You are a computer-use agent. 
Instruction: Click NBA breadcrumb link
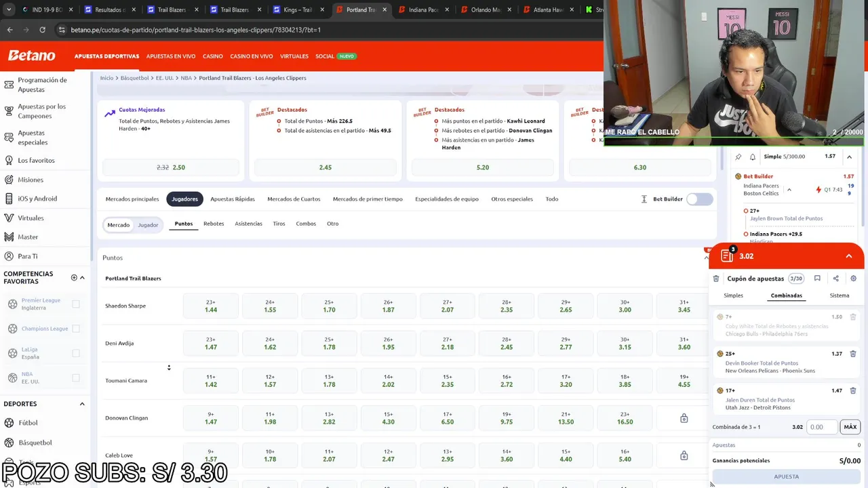coord(186,78)
